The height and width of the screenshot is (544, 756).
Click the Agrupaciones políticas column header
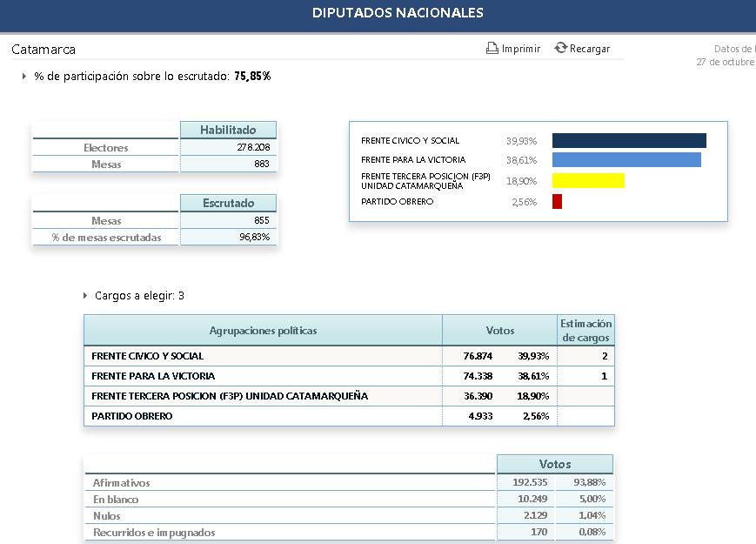coord(263,331)
